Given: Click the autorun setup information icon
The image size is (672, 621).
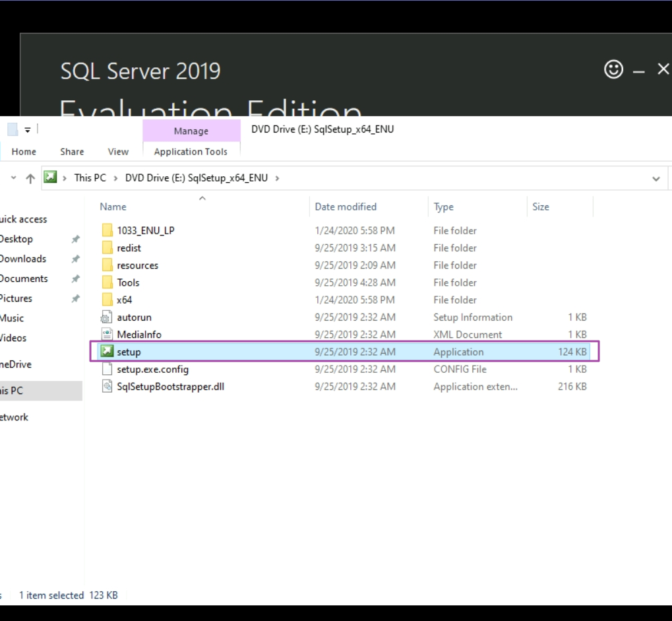Looking at the screenshot, I should (106, 317).
